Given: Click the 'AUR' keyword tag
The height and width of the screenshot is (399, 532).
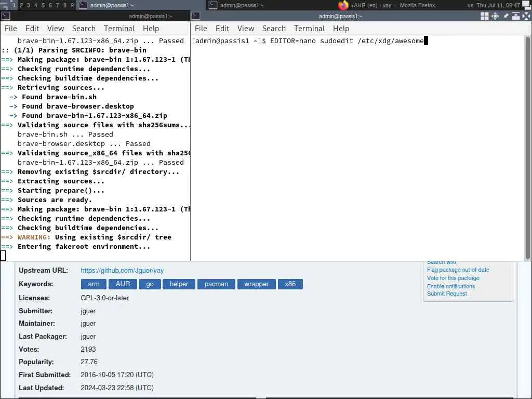Looking at the screenshot, I should 123,284.
